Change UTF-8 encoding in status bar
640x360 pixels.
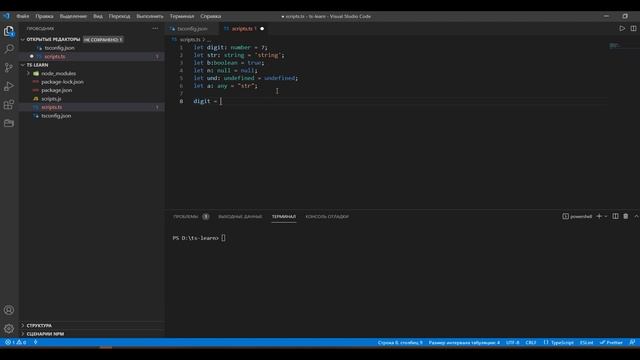tap(512, 342)
